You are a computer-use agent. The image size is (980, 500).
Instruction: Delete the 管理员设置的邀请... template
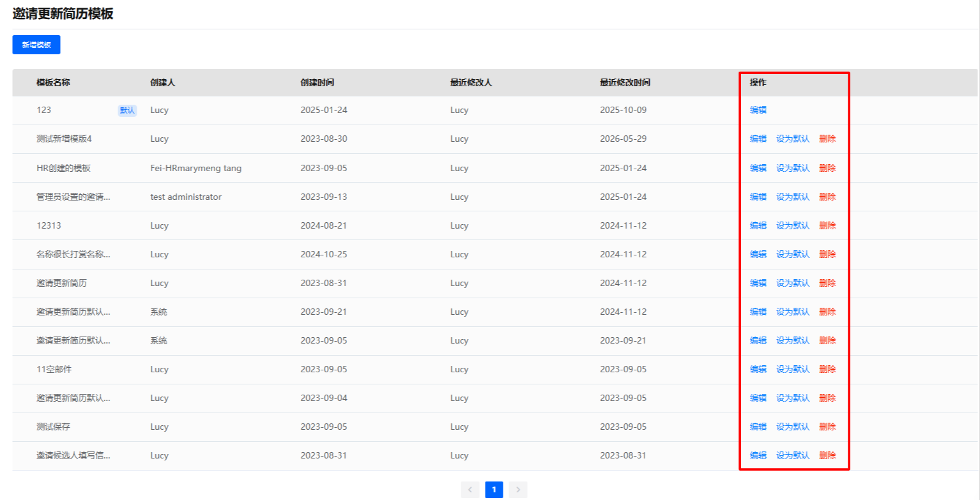pyautogui.click(x=827, y=197)
